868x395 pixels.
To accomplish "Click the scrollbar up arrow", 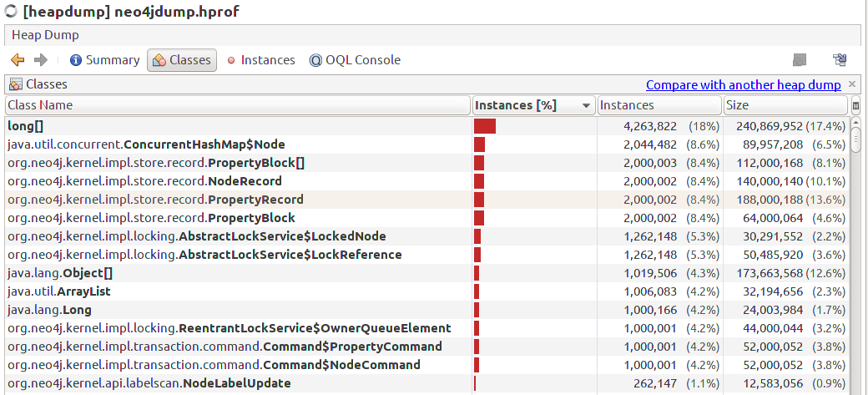I will 855,123.
